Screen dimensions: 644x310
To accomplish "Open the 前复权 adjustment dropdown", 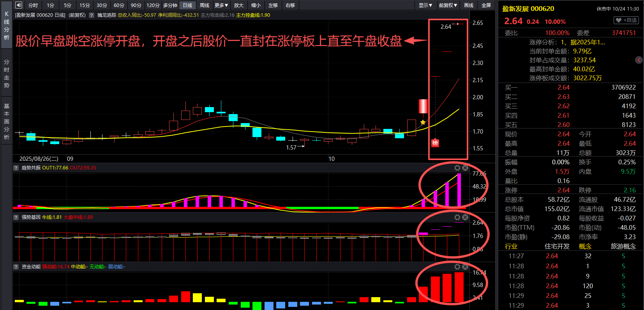I will pyautogui.click(x=448, y=5).
